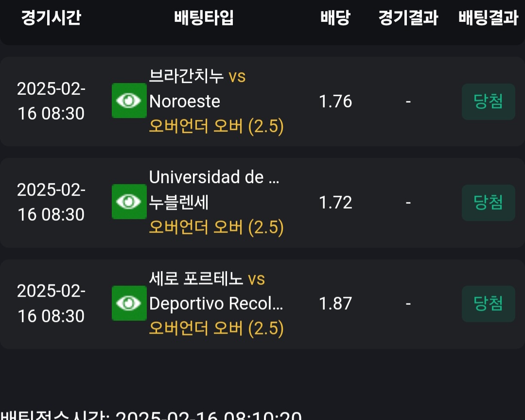Image resolution: width=525 pixels, height=420 pixels.
Task: Open the Universidad de 누블렌세 match name
Action: point(214,189)
